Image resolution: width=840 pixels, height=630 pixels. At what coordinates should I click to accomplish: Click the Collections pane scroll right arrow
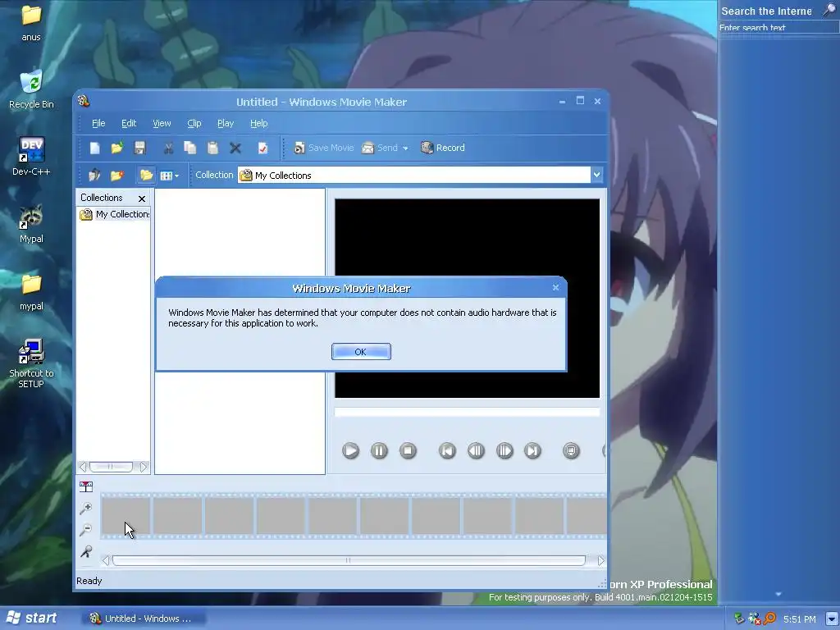point(144,467)
